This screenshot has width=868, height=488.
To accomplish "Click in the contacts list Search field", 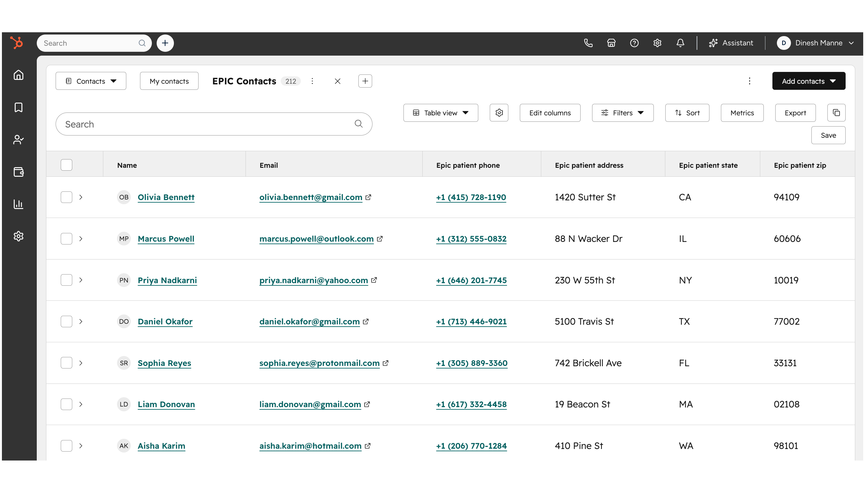I will 214,124.
